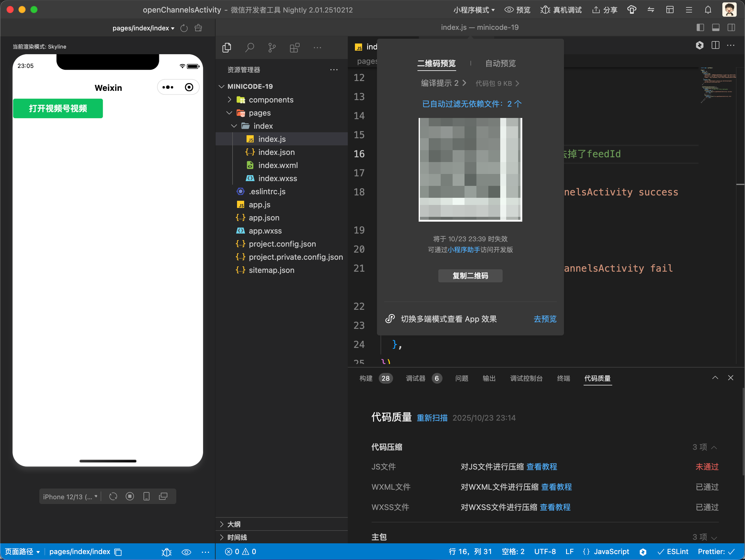
Task: Click the bug icon in the status bar
Action: 166,552
